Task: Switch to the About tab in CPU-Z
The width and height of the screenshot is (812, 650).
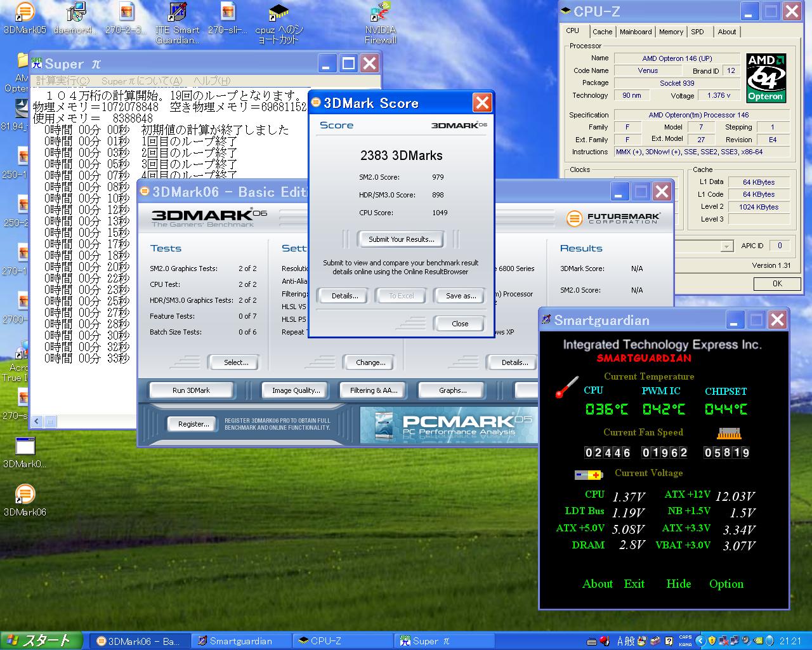Action: tap(727, 32)
